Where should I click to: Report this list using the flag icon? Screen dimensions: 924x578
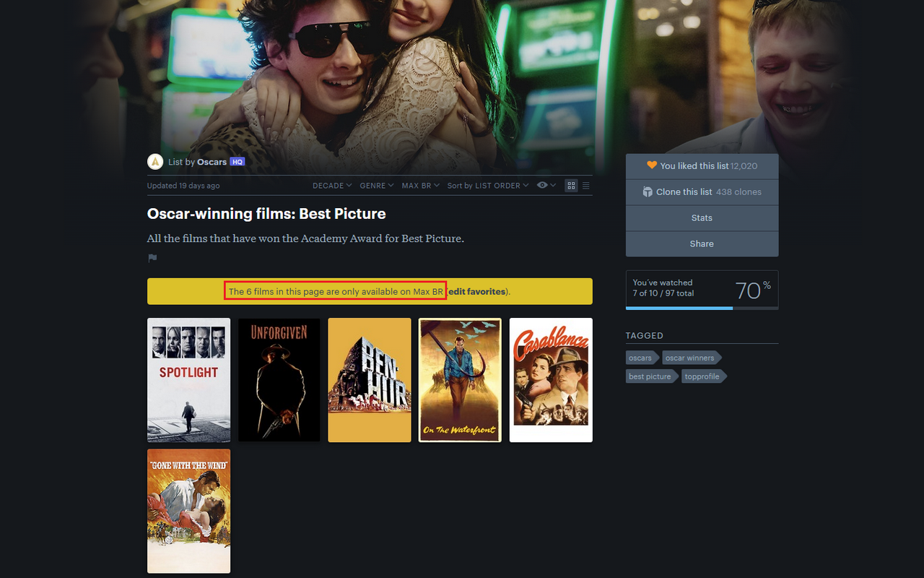(152, 258)
